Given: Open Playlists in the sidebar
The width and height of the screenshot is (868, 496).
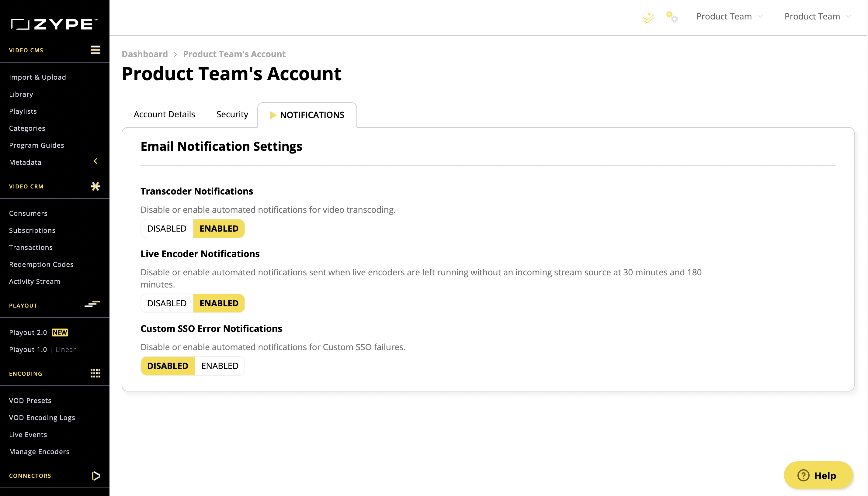Looking at the screenshot, I should [x=23, y=111].
